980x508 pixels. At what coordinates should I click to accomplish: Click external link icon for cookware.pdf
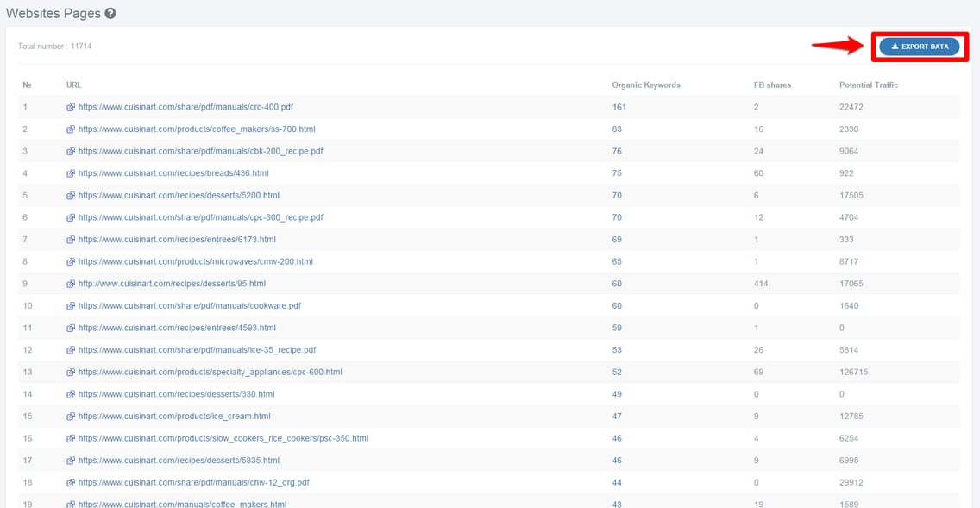coord(71,305)
